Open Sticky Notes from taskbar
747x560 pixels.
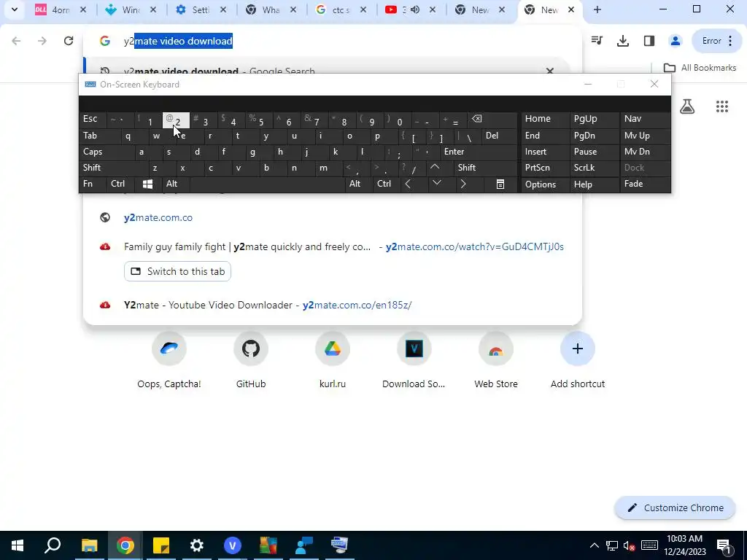coord(161,545)
